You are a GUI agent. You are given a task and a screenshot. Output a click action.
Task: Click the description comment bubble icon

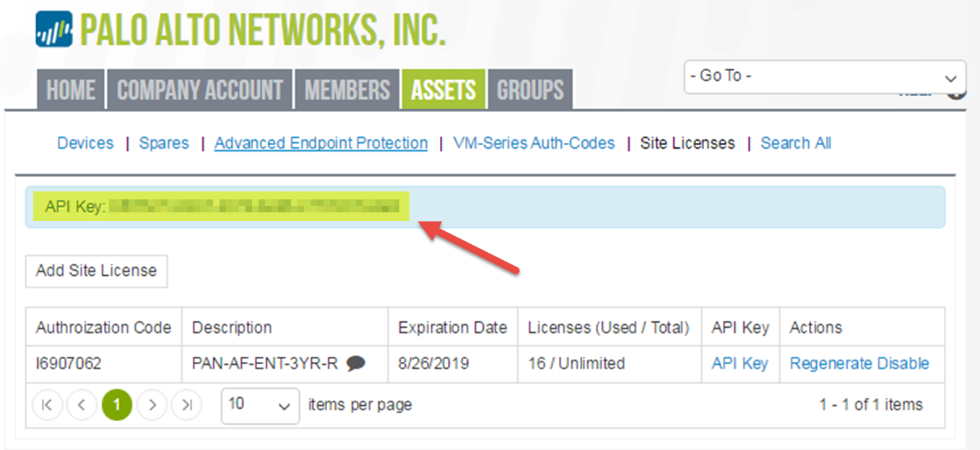click(355, 364)
